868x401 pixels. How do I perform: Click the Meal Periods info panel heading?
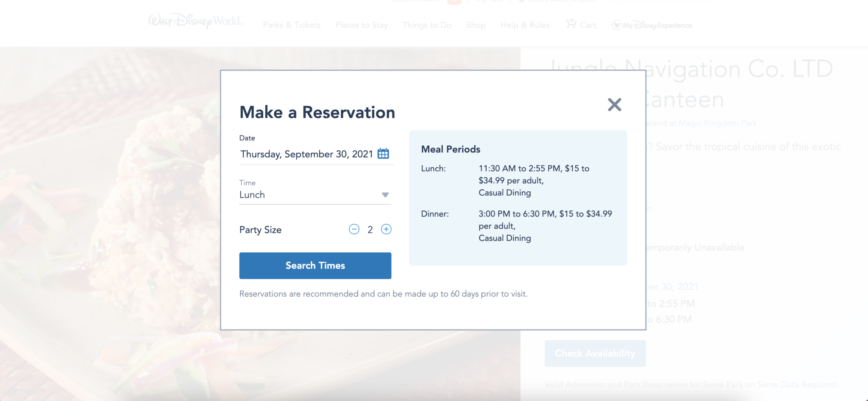tap(451, 149)
